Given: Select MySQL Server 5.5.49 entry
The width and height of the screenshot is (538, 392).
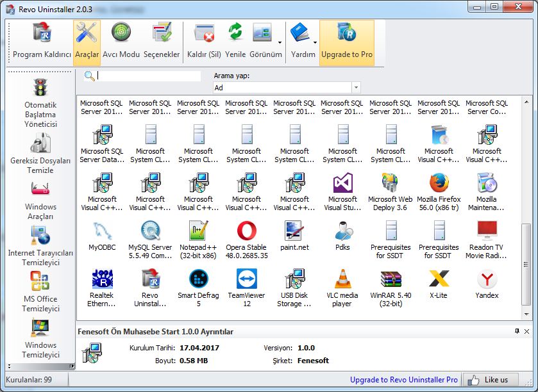Looking at the screenshot, I should 150,240.
